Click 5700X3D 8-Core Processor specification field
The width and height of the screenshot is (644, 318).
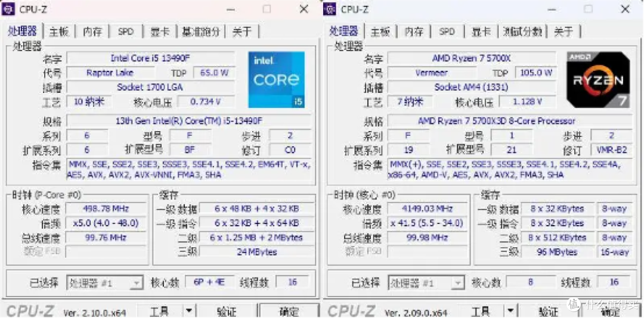[x=510, y=121]
